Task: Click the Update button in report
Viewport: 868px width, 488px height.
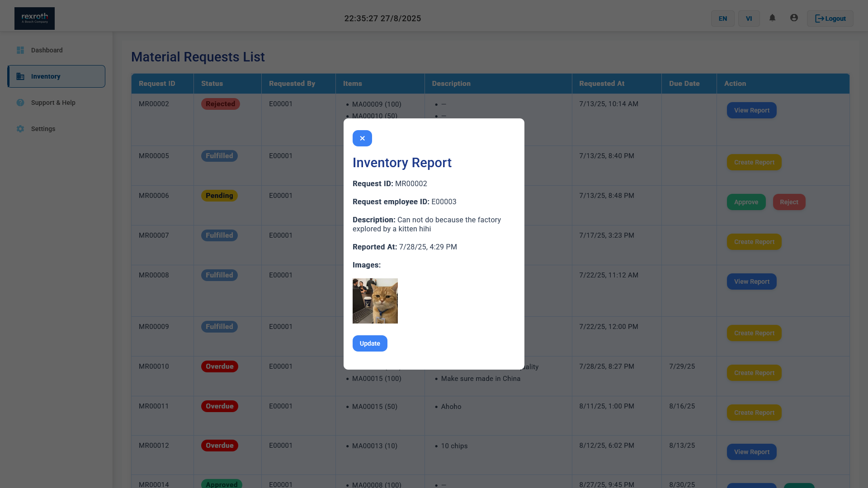Action: [x=370, y=343]
